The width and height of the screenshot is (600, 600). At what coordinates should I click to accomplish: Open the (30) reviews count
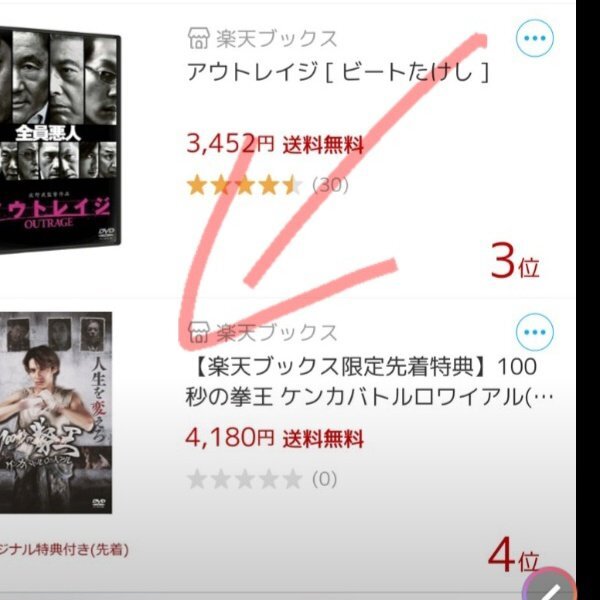coord(330,185)
